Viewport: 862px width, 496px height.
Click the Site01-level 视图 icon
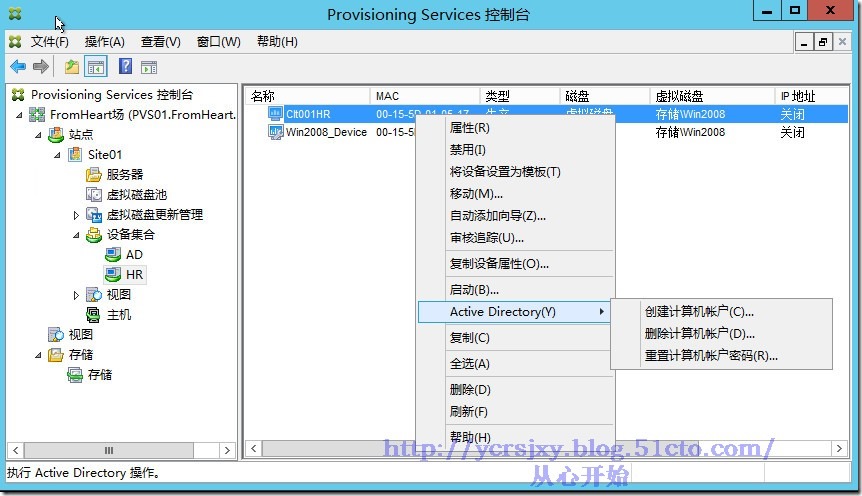click(x=94, y=295)
